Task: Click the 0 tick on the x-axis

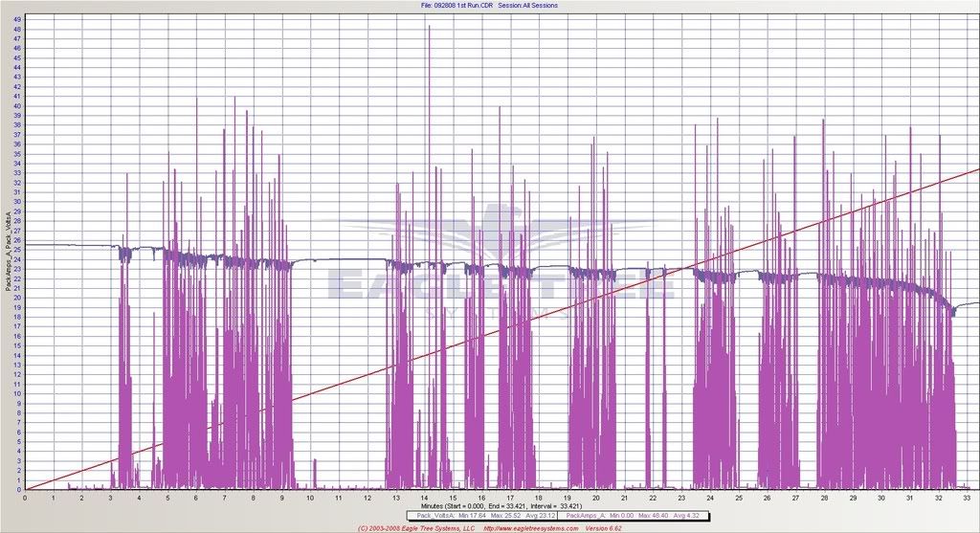Action: 25,498
